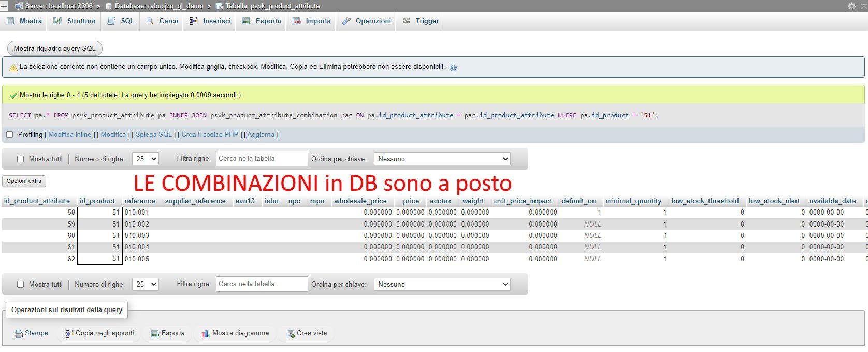The height and width of the screenshot is (352, 868).
Task: Click the Stampa link
Action: click(x=36, y=333)
